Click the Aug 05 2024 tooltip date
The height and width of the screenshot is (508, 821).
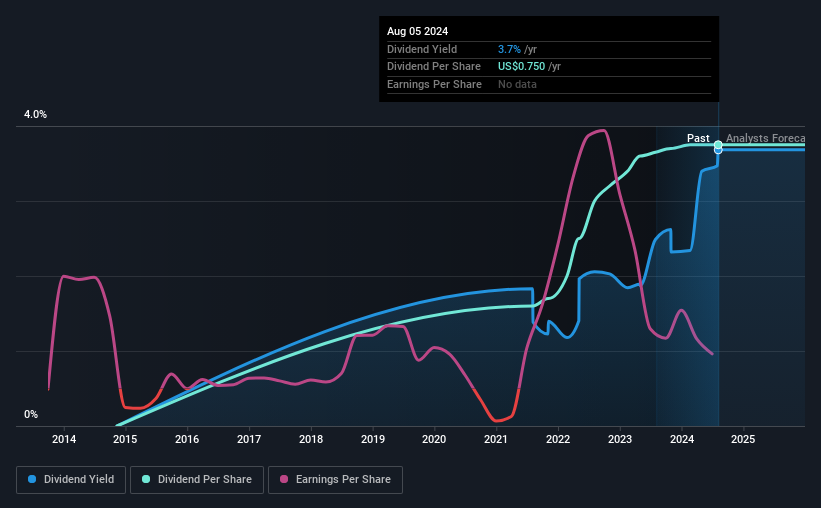417,31
